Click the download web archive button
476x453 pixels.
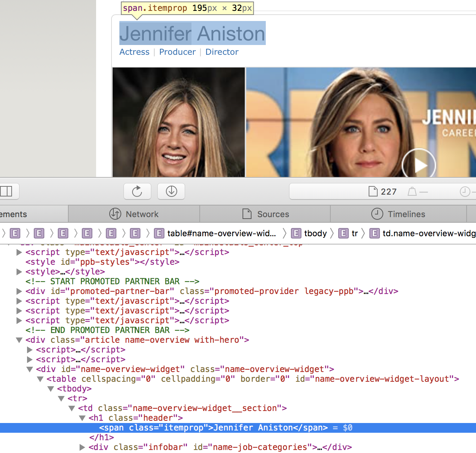pyautogui.click(x=171, y=191)
